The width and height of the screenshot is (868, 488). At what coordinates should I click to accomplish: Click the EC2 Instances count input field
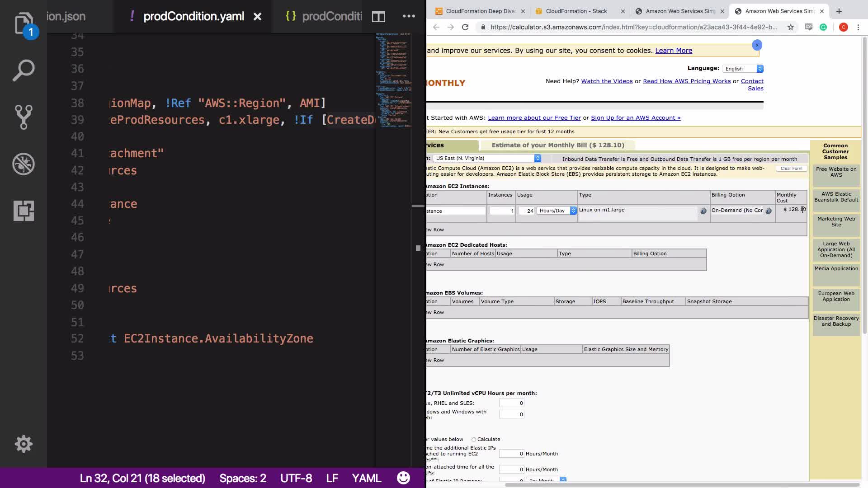coord(502,211)
